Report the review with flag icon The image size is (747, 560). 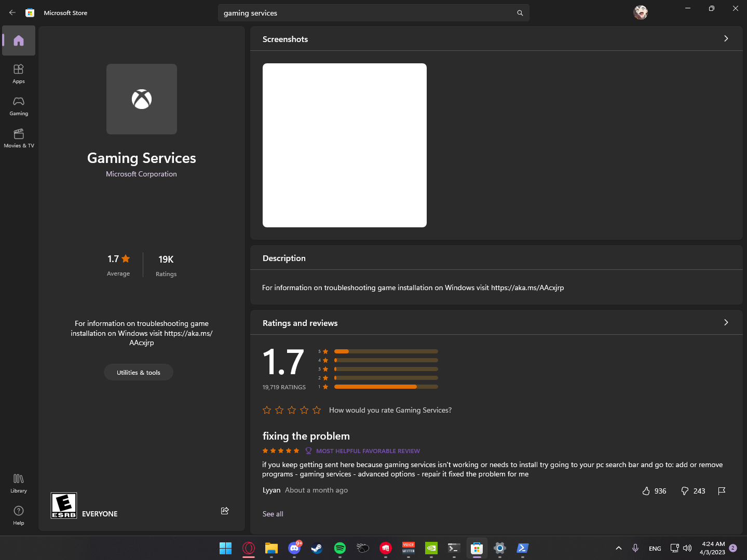(x=722, y=491)
